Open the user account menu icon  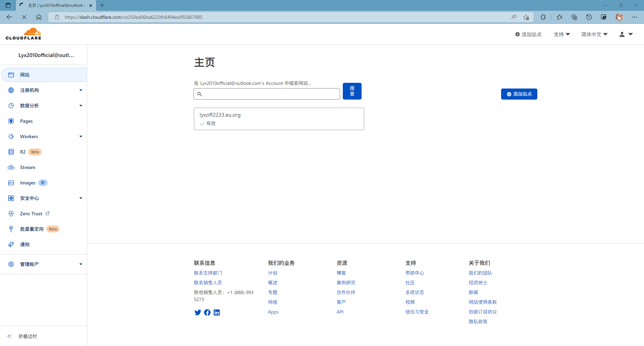pyautogui.click(x=625, y=35)
